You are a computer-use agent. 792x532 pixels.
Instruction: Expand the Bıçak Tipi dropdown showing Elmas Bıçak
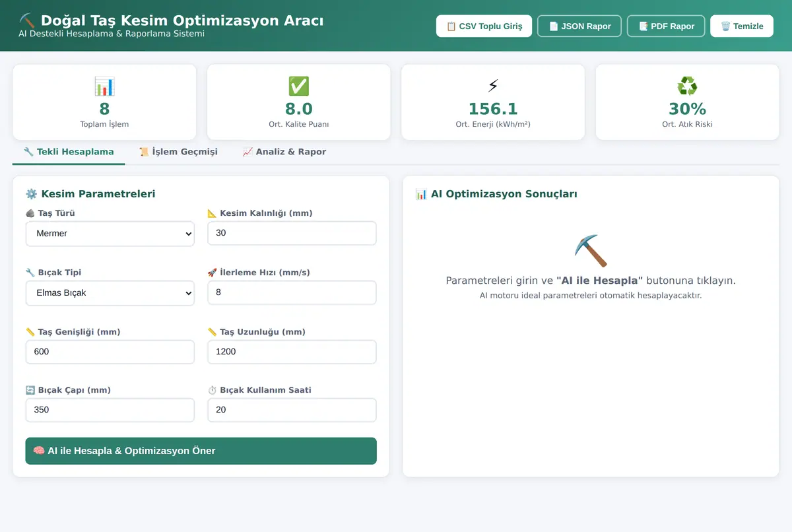click(x=110, y=293)
